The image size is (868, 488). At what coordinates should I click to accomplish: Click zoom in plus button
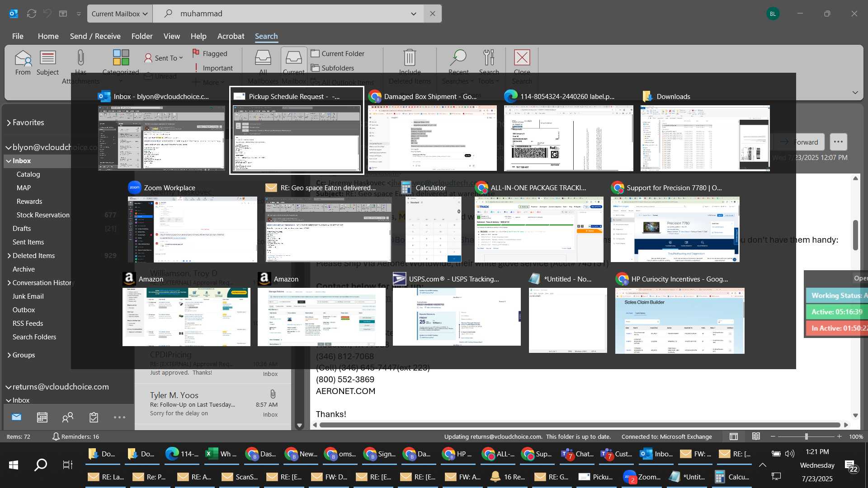pyautogui.click(x=839, y=436)
